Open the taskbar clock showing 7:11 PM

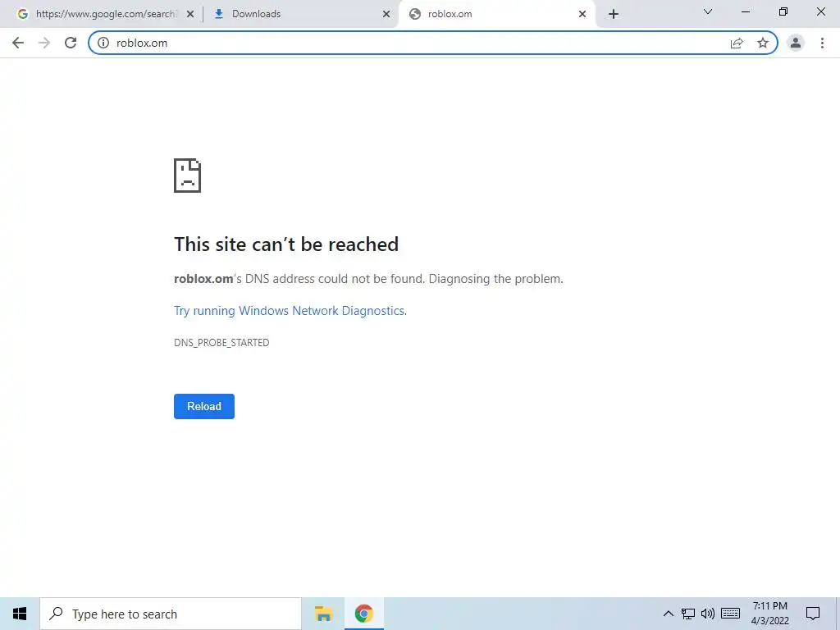(x=769, y=614)
